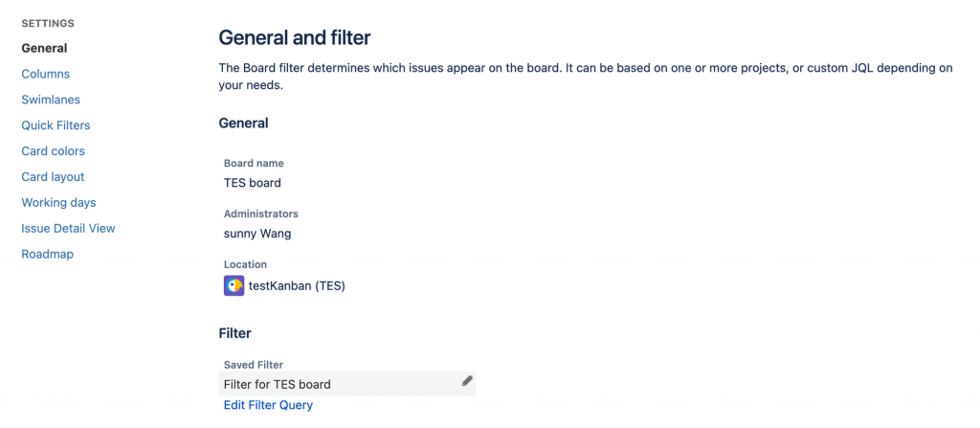Click the Edit Filter Query link

(268, 405)
